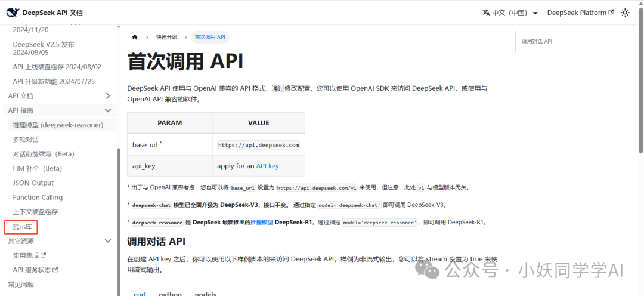
Task: Click the external-link icon beside API 服务状态
Action: 55,270
